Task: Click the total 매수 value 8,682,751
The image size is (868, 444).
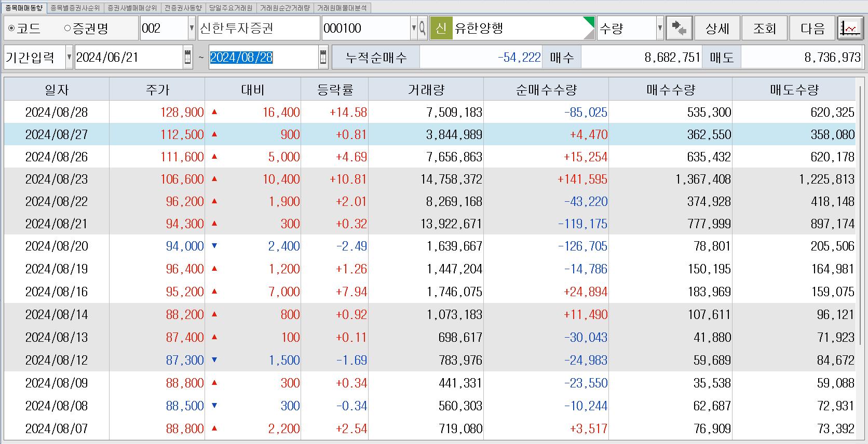Action: (673, 57)
